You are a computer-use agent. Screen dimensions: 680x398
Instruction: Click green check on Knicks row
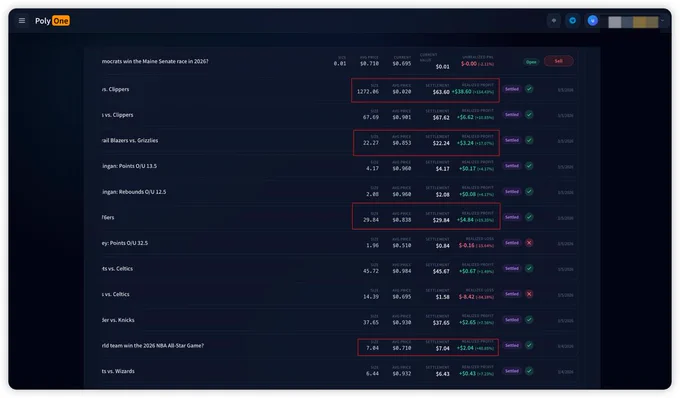[529, 320]
